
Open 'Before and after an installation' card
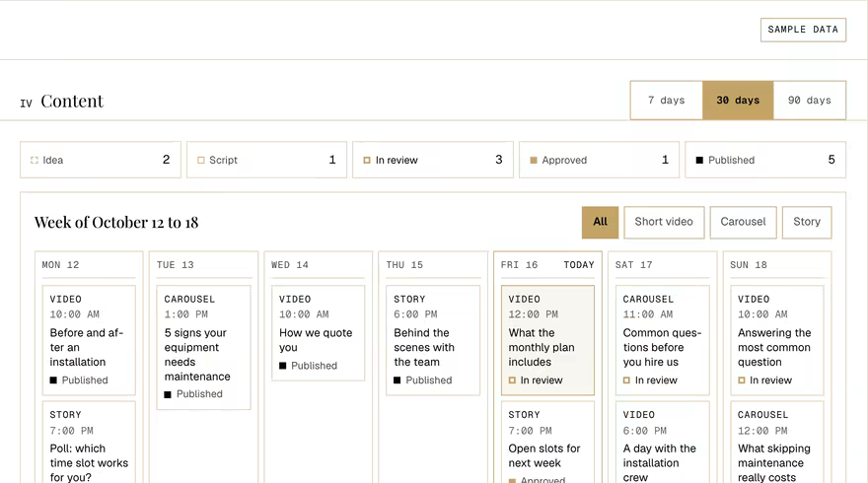[89, 340]
